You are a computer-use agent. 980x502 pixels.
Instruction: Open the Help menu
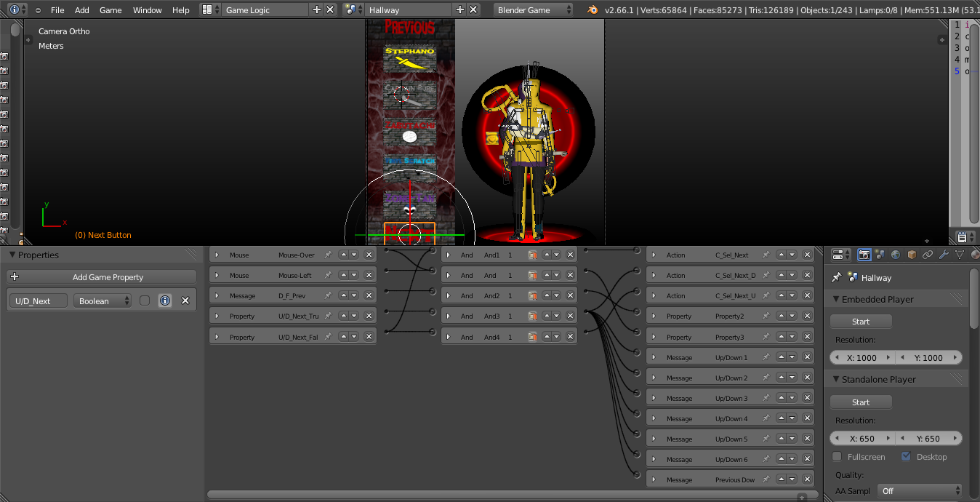click(181, 10)
